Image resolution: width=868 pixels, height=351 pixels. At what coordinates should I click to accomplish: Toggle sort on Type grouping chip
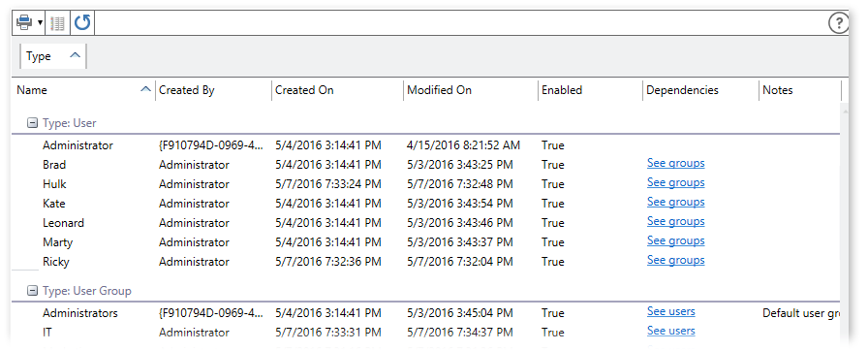pos(53,56)
